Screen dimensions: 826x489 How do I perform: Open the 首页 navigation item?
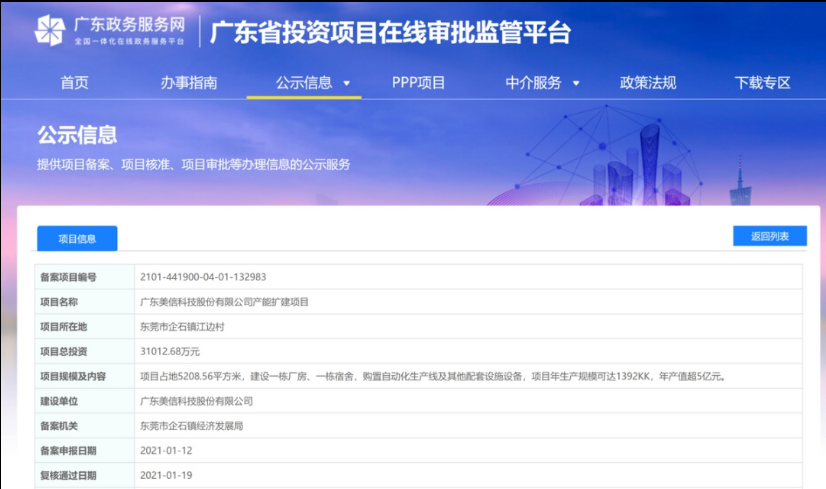[x=74, y=83]
